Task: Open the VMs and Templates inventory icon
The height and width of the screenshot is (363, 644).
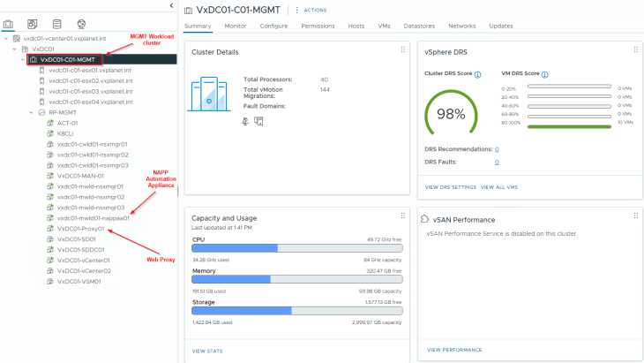Action: tap(33, 24)
